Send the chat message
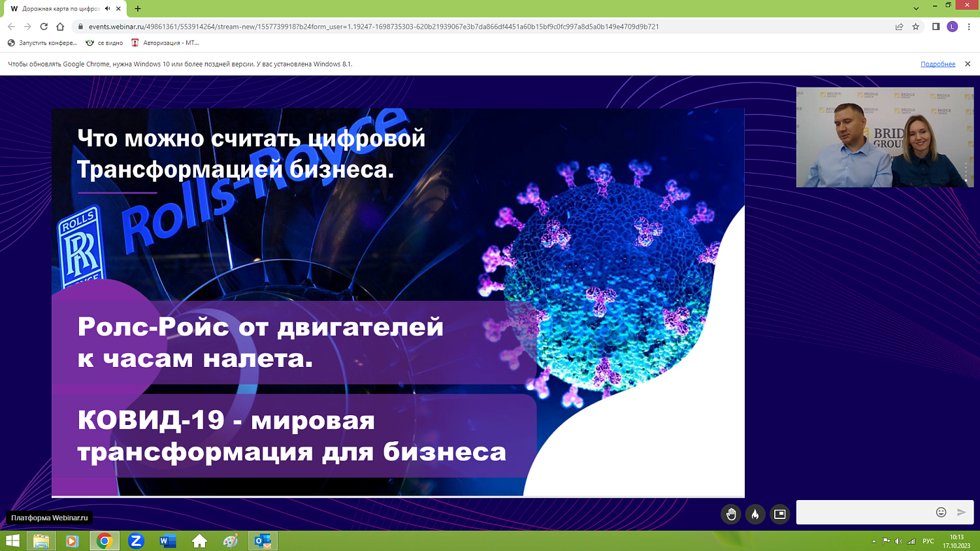 click(961, 512)
